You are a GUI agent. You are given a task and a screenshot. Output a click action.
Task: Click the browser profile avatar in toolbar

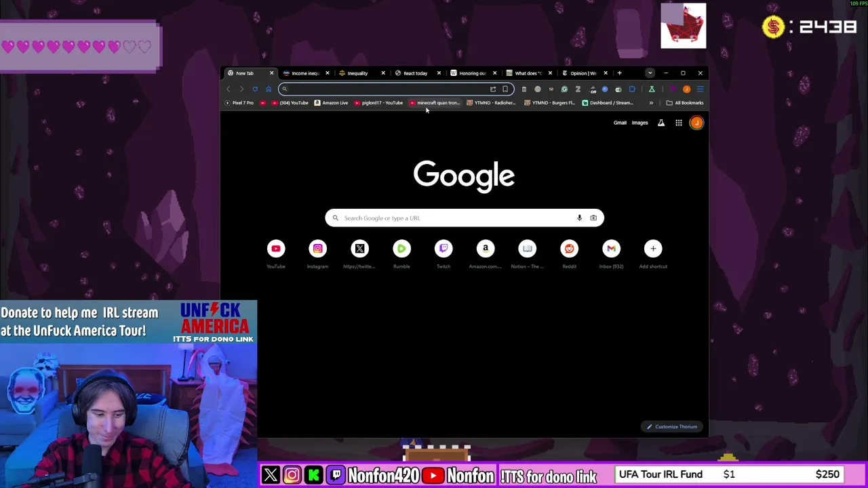pyautogui.click(x=686, y=89)
